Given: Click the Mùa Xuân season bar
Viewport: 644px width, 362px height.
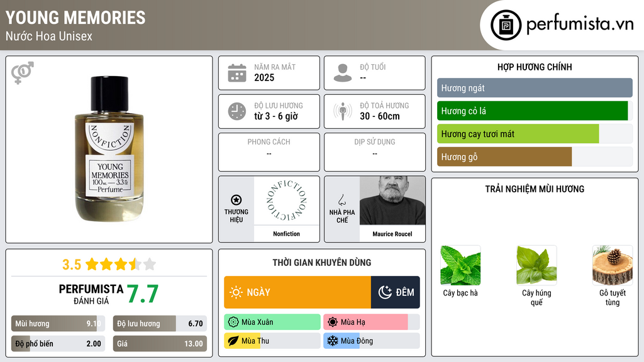Looking at the screenshot, I should (x=272, y=322).
